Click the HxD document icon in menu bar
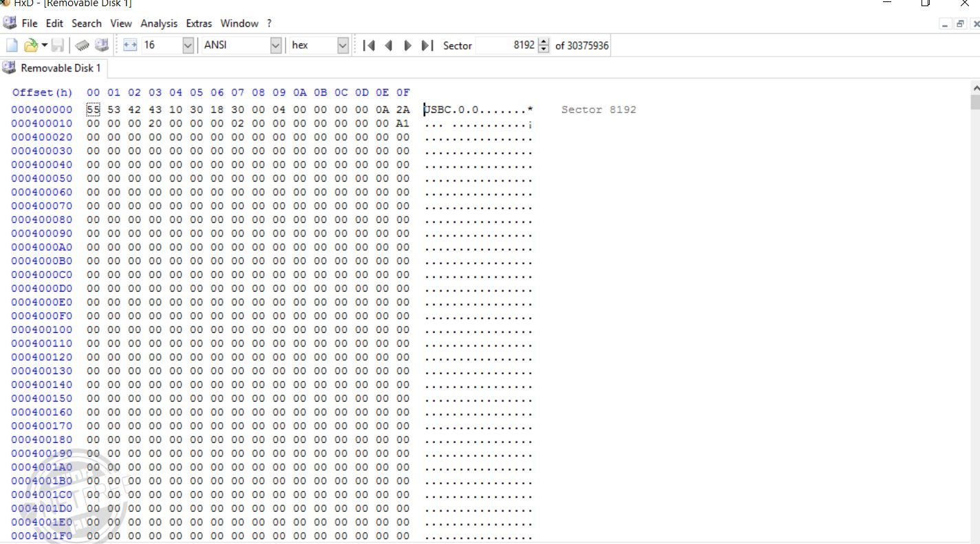Screen dimensions: 980x544 coord(10,23)
